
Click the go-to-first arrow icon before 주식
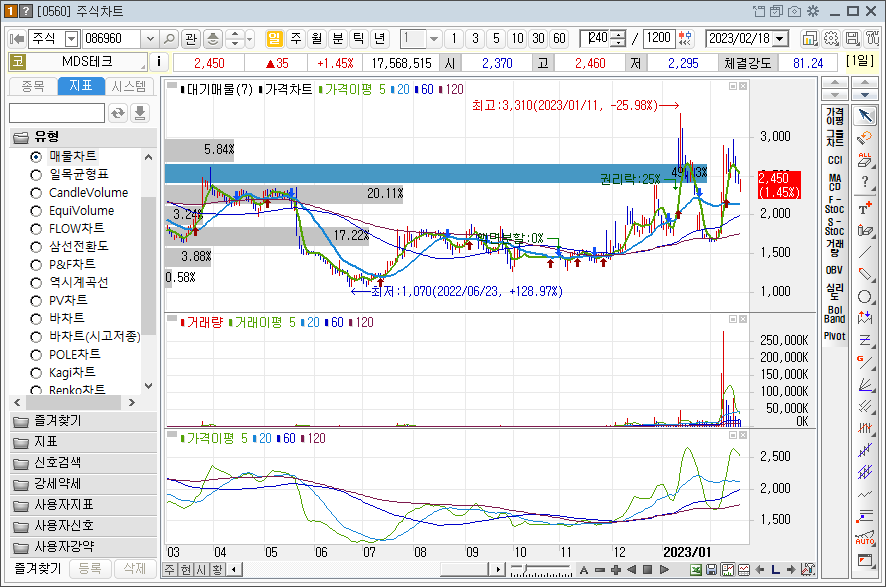18,38
